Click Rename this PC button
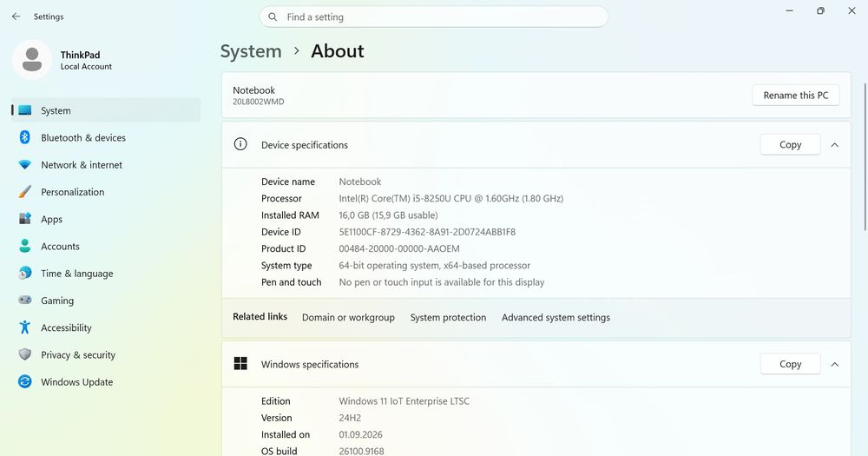This screenshot has width=868, height=456. (795, 96)
